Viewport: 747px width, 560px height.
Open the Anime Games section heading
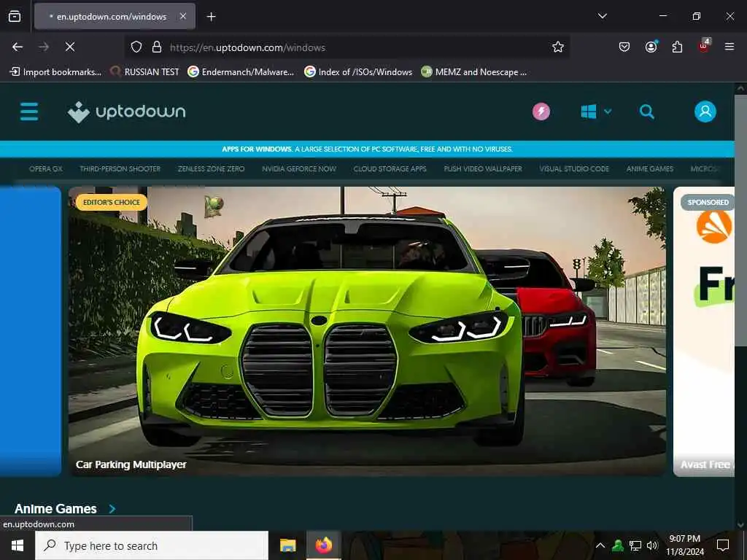(55, 508)
